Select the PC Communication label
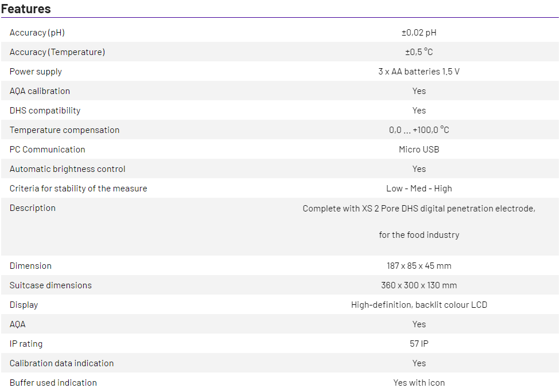560x392 pixels. (x=47, y=150)
